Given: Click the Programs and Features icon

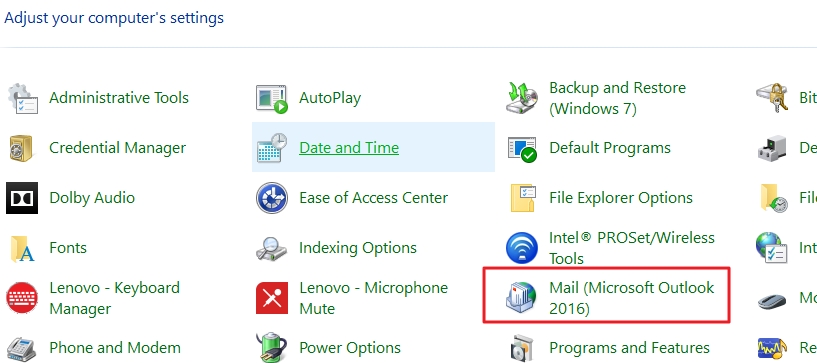Looking at the screenshot, I should [x=522, y=348].
